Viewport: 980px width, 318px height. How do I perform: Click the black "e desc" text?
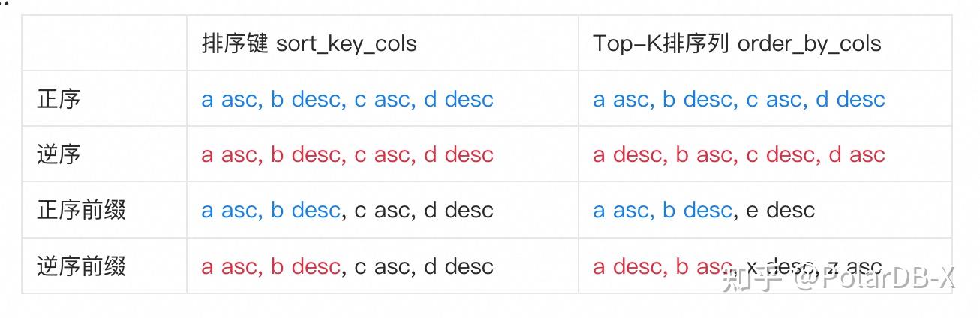[x=780, y=210]
